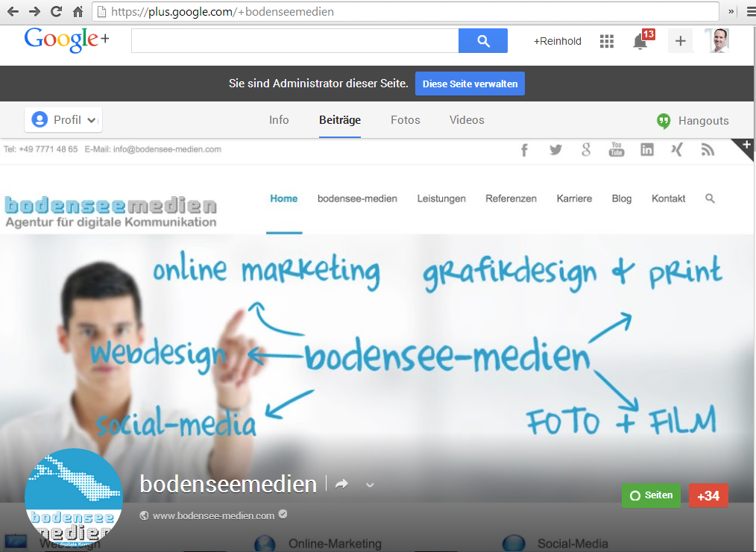The height and width of the screenshot is (552, 756).
Task: Click the address bar URL field
Action: point(405,12)
